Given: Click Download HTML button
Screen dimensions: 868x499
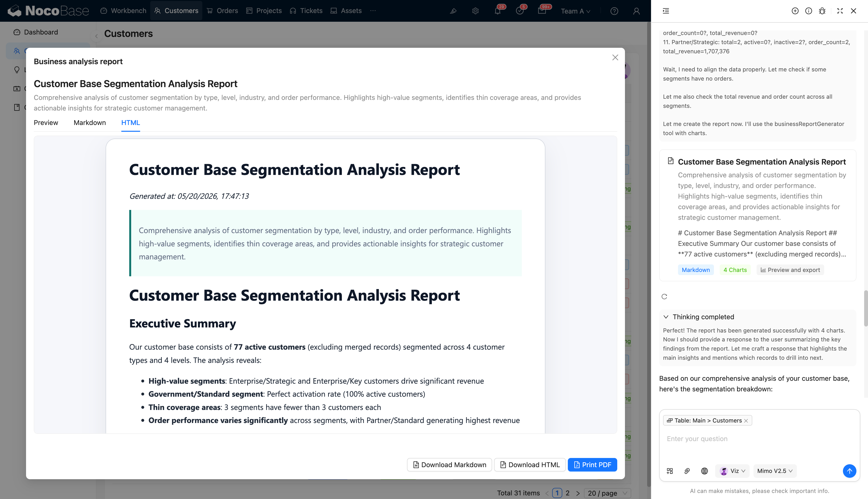Looking at the screenshot, I should point(530,465).
